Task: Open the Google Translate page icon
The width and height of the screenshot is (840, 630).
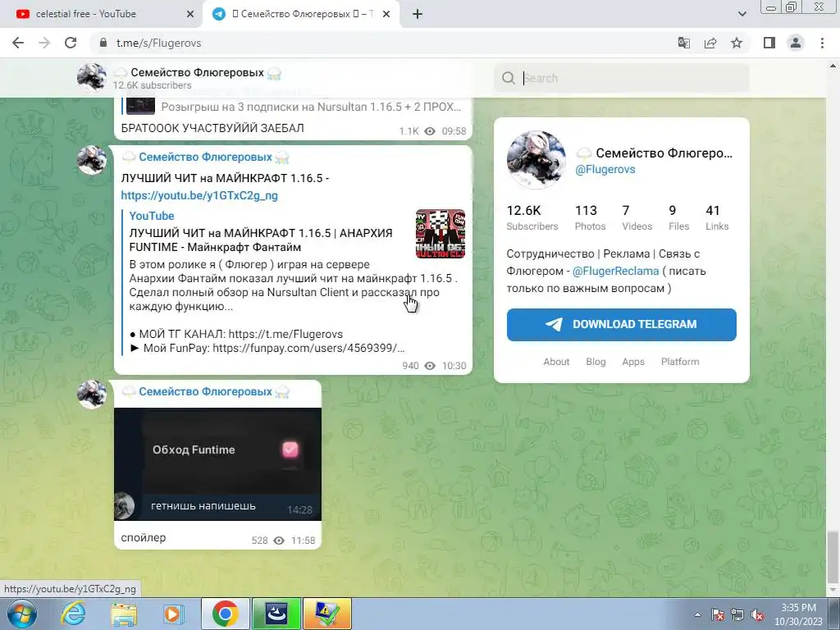Action: coord(683,43)
